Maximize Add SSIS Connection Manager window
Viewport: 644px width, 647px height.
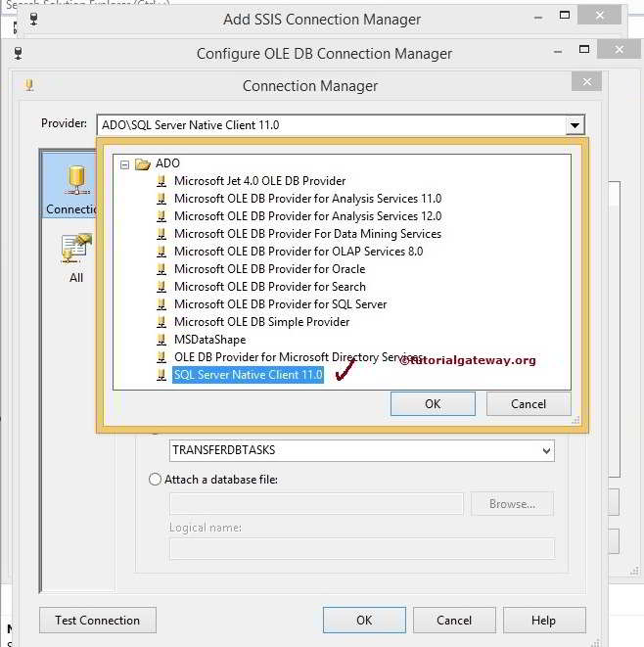[x=565, y=16]
